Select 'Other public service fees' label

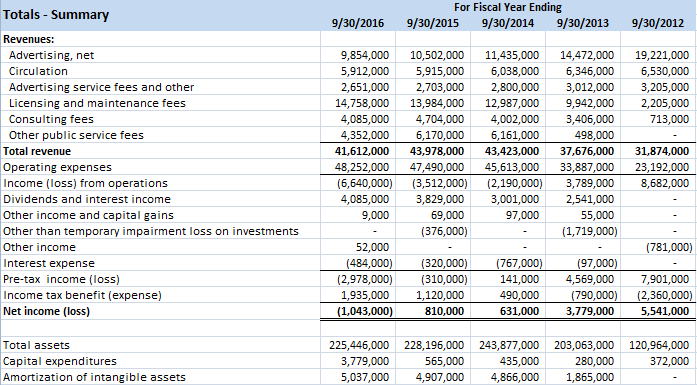[76, 135]
